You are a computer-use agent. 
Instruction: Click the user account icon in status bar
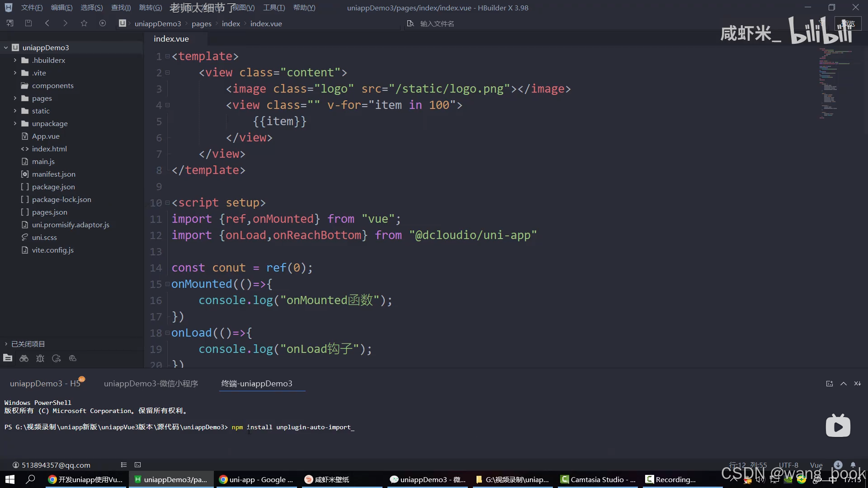[16, 465]
